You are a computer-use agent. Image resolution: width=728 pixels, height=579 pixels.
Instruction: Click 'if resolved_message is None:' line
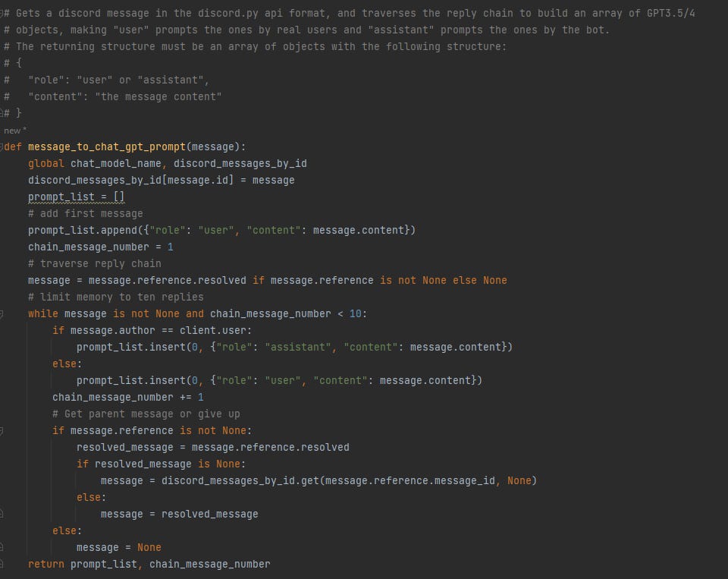point(161,464)
